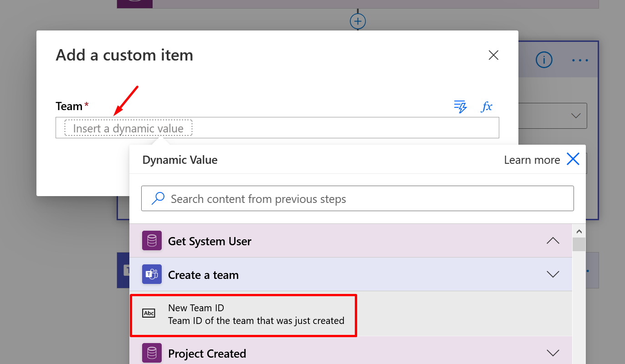Viewport: 625px width, 364px height.
Task: Open the action card's ellipsis menu
Action: tap(580, 60)
